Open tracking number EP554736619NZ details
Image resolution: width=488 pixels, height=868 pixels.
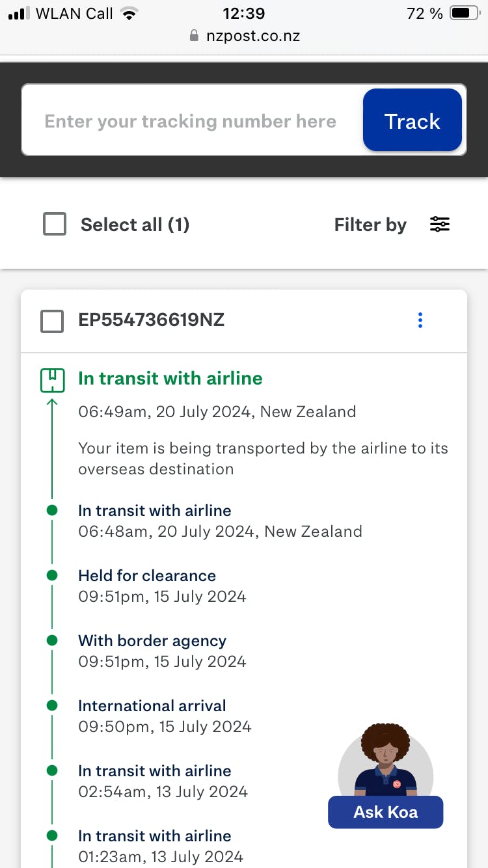coord(152,320)
